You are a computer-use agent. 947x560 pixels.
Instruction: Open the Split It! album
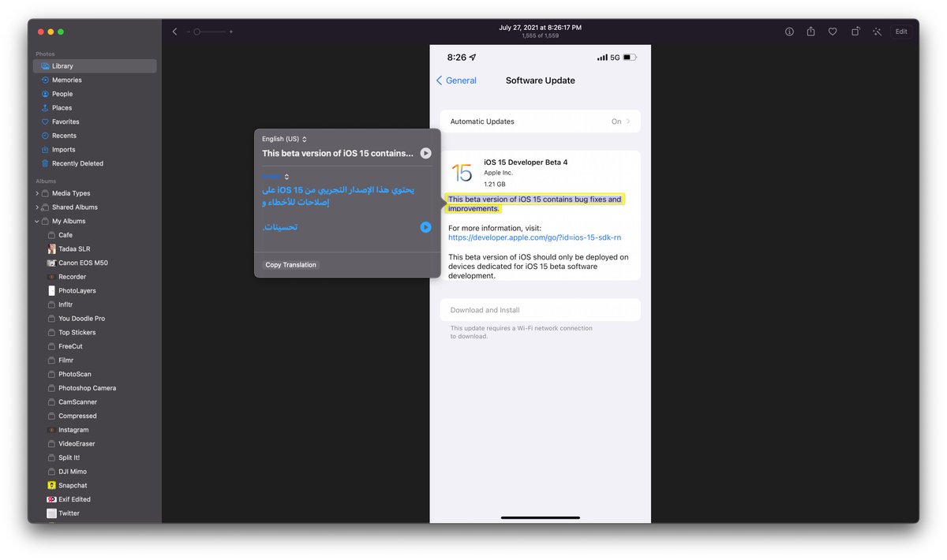(95, 457)
